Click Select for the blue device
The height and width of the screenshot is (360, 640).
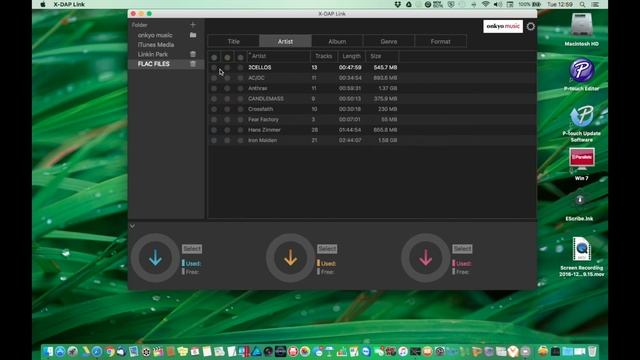[x=192, y=249]
